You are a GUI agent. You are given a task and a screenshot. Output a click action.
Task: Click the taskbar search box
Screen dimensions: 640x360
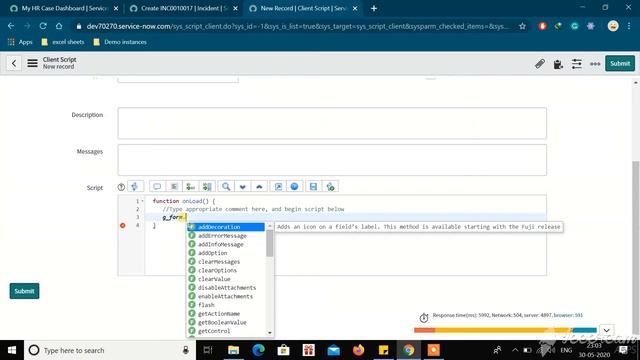point(110,350)
